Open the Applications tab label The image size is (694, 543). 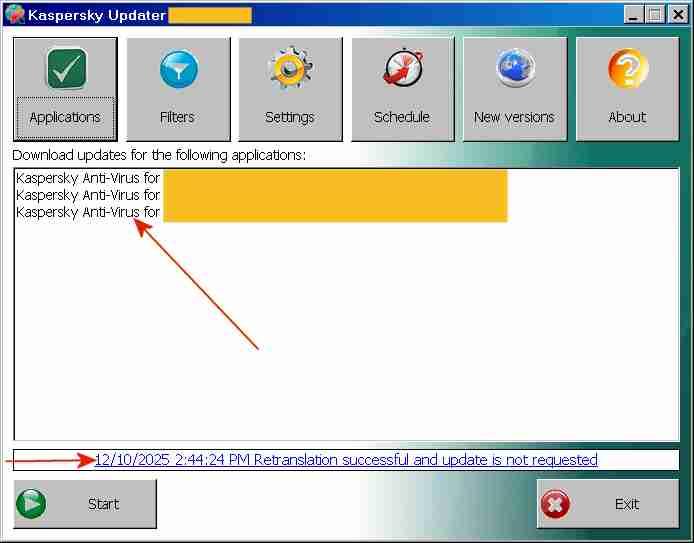tap(65, 117)
